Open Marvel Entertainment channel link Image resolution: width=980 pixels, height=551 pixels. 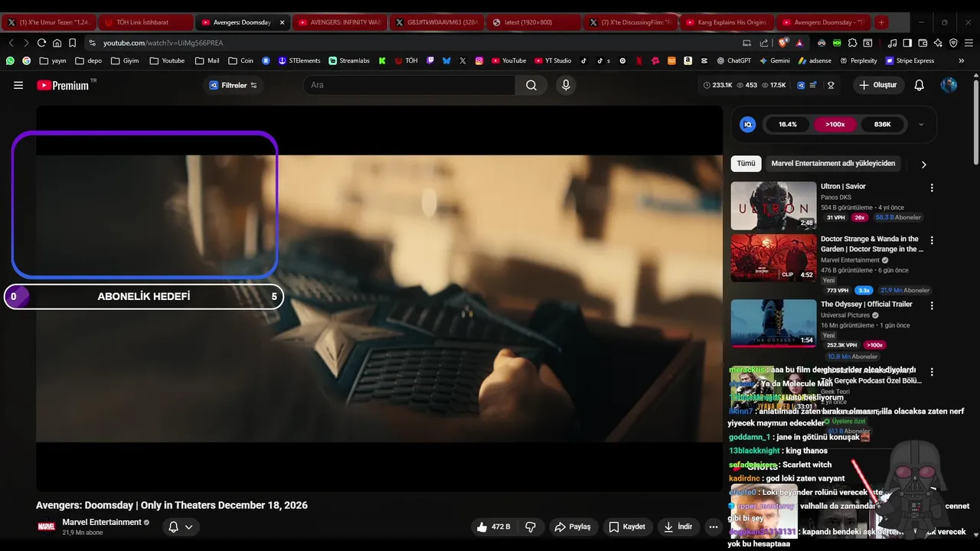point(102,522)
